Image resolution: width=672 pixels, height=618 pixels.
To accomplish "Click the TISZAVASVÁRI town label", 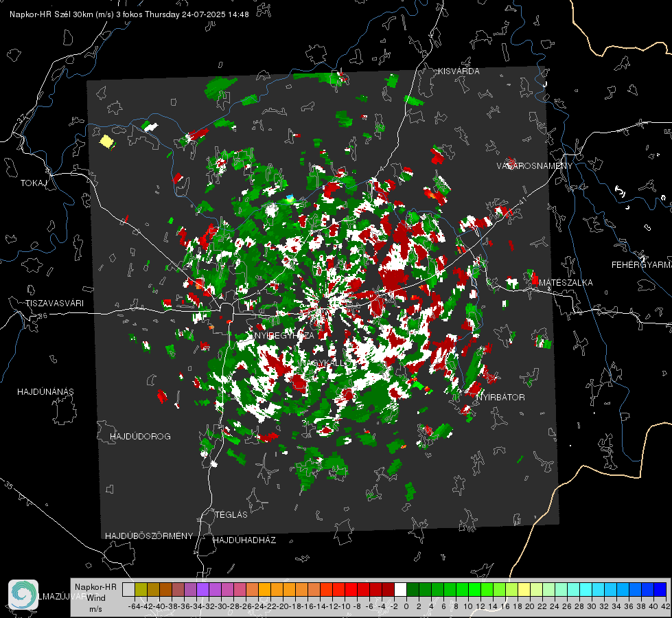I will [54, 304].
